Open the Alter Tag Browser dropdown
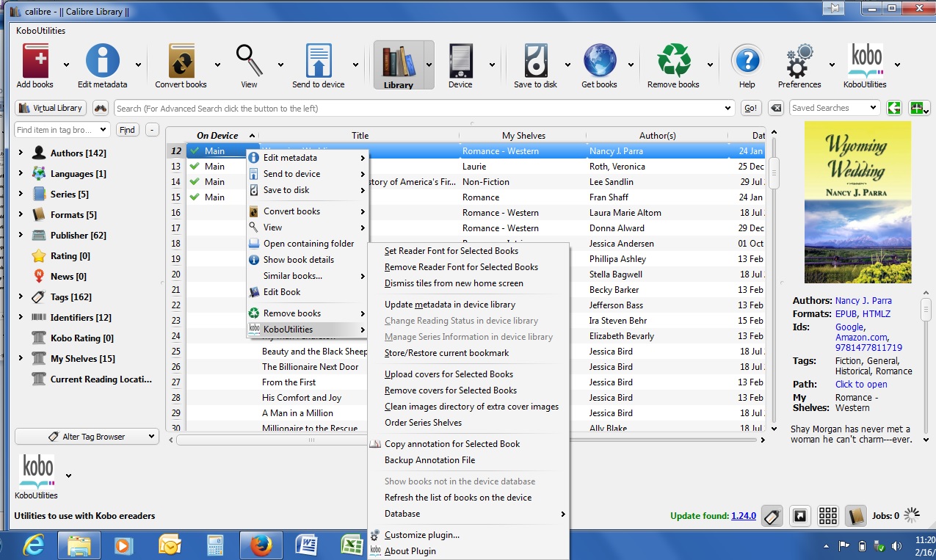Viewport: 936px width, 560px height. point(87,437)
